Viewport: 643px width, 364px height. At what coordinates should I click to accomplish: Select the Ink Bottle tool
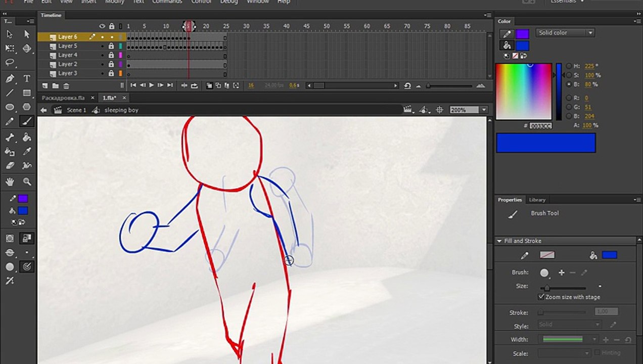10,151
